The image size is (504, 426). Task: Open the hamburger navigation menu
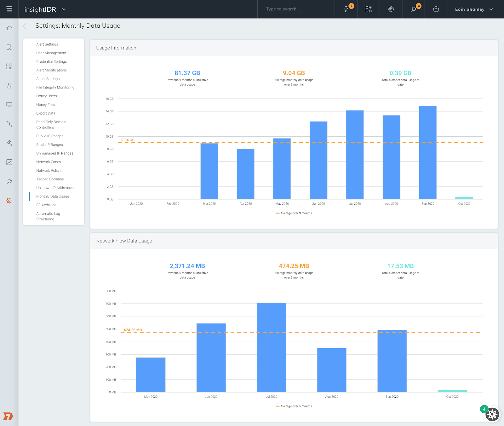pos(9,9)
